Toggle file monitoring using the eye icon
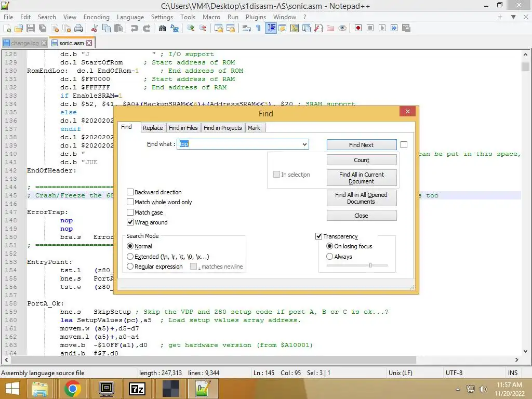Viewport: 532px width, 399px height. tap(342, 28)
